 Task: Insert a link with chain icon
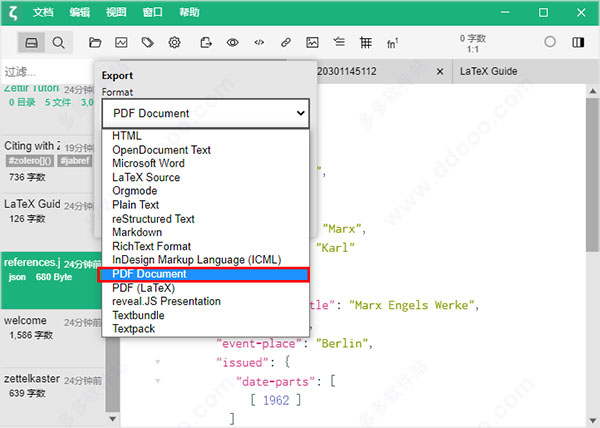pyautogui.click(x=286, y=42)
